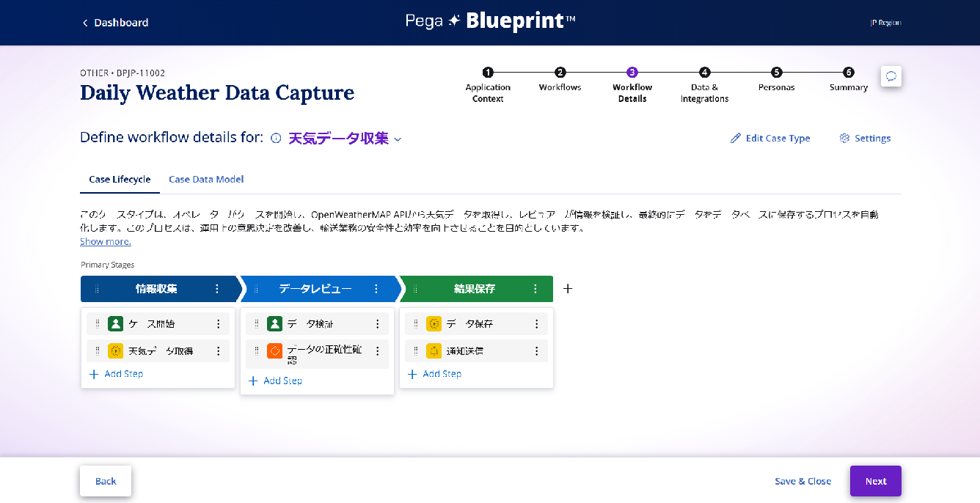Viewport: 980px width, 503px height.
Task: Select the Case Lifecycle tab
Action: (x=120, y=179)
